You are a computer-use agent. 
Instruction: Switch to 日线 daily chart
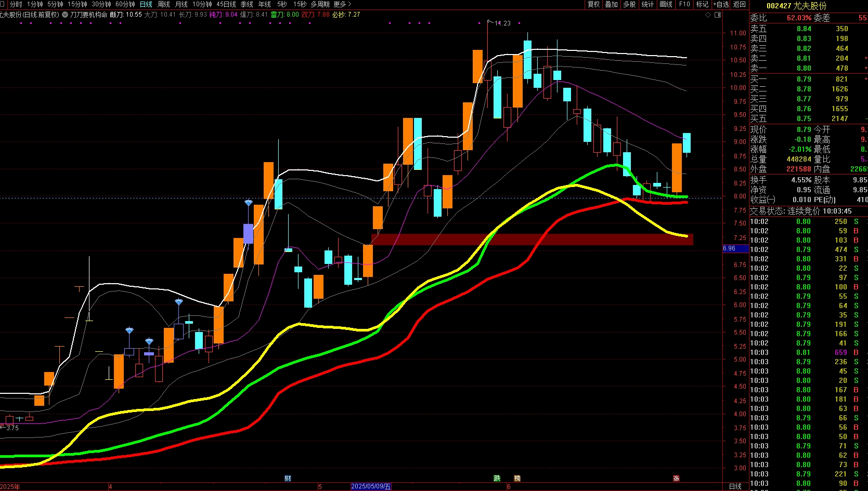pos(146,4)
